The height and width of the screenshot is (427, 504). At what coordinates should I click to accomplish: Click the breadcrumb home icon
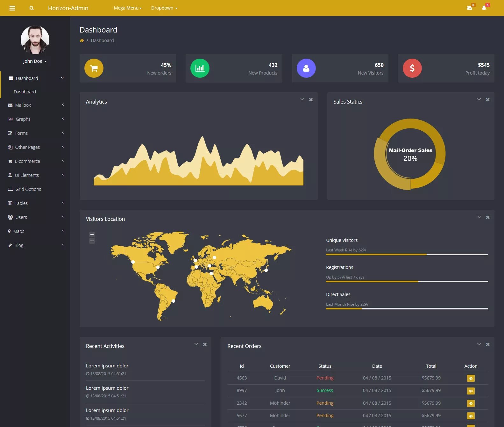[82, 40]
